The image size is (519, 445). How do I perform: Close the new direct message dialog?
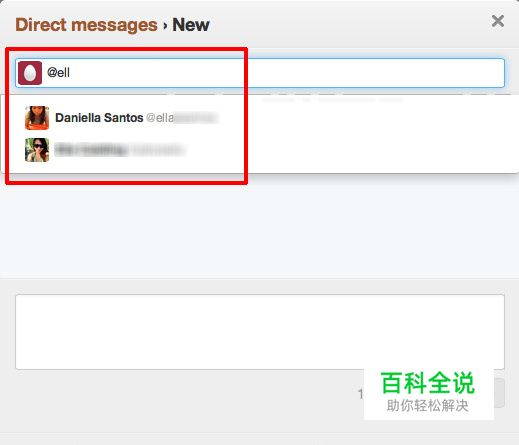pyautogui.click(x=498, y=21)
